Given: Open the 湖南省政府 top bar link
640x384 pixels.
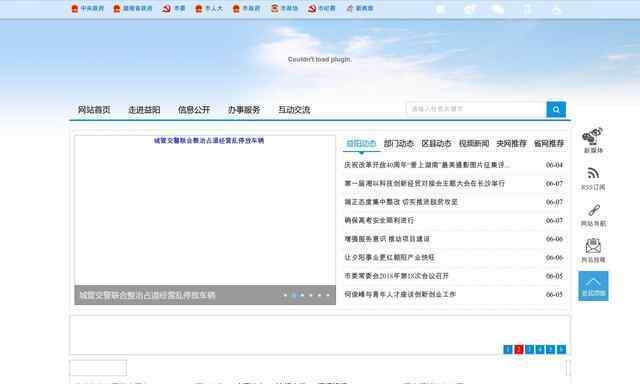Looking at the screenshot, I should (x=133, y=9).
